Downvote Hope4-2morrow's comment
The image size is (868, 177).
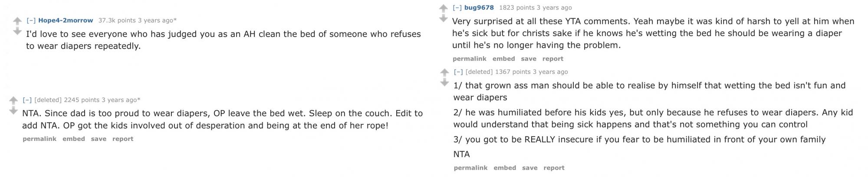point(17,31)
